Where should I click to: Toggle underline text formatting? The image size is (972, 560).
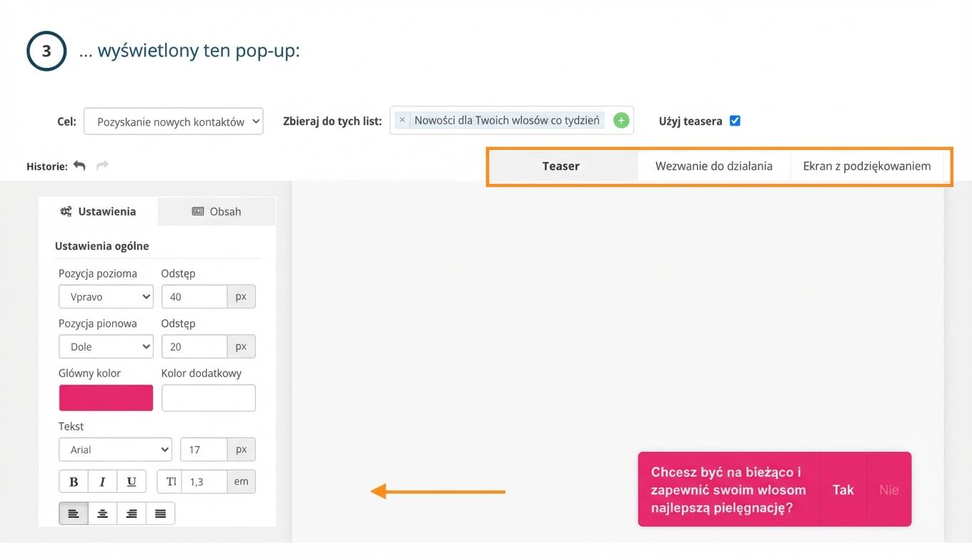point(132,481)
